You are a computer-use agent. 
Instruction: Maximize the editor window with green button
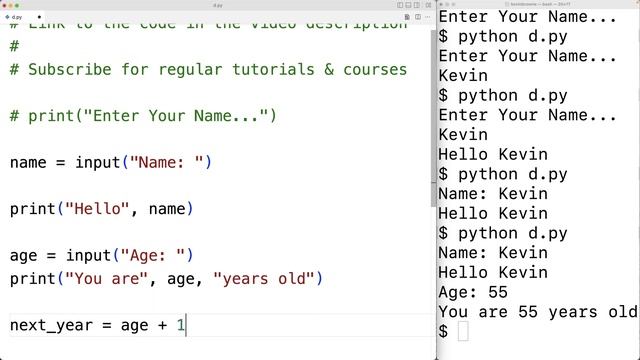(17, 5)
